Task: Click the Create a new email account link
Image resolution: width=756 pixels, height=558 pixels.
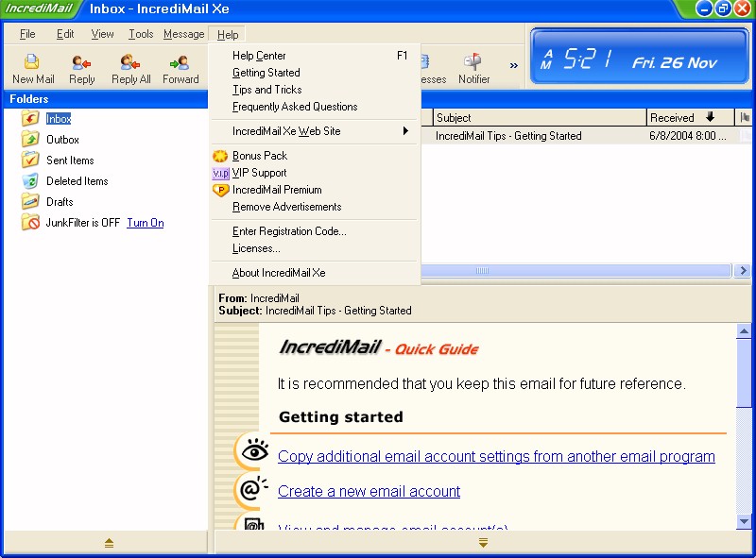Action: pyautogui.click(x=369, y=492)
